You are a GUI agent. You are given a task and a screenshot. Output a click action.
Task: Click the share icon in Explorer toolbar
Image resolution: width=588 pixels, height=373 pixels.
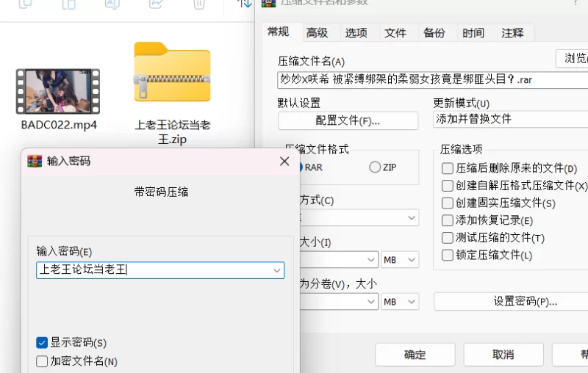tap(156, 4)
